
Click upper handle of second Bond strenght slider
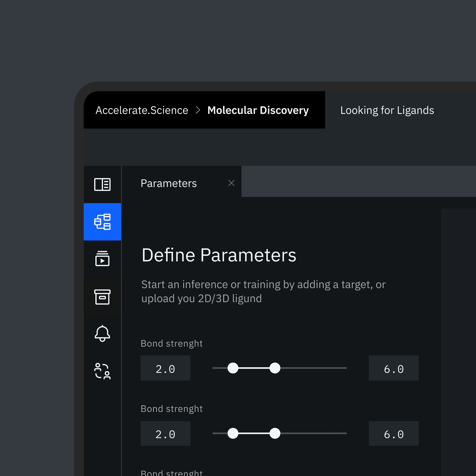(x=275, y=433)
